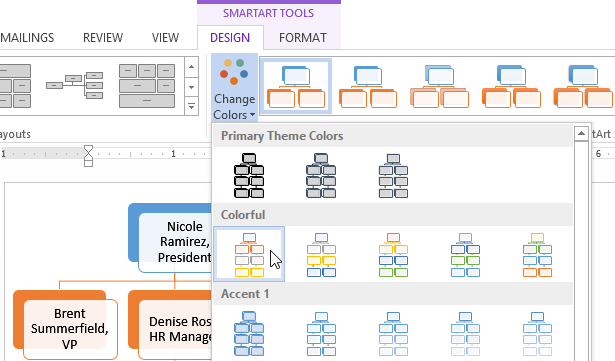Select Colorful swatch with gray top and blue rows

465,254
